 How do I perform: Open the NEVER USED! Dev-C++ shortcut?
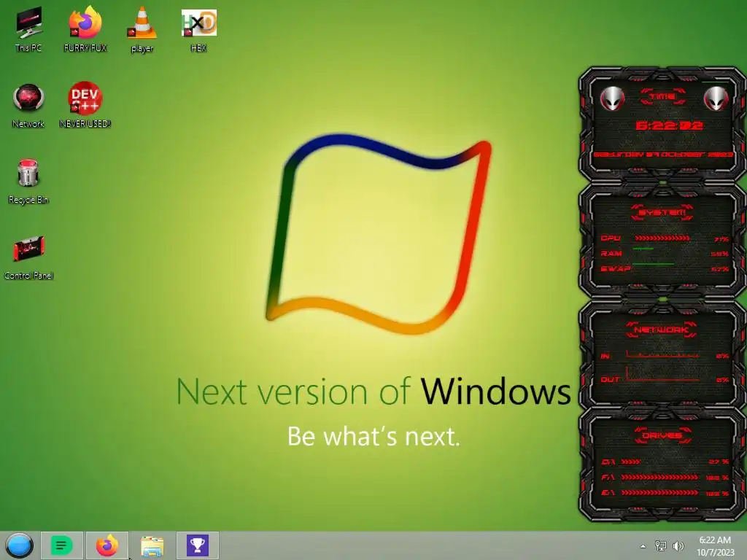85,106
